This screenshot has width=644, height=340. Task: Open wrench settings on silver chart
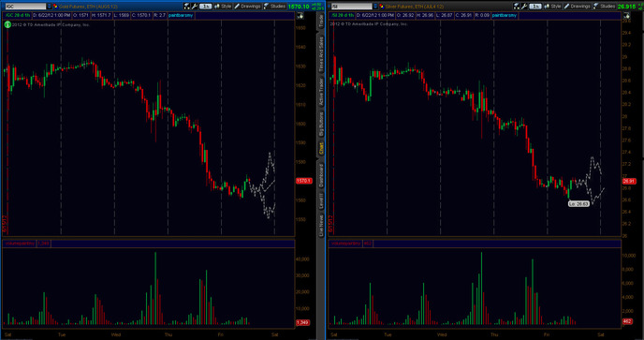pos(524,7)
